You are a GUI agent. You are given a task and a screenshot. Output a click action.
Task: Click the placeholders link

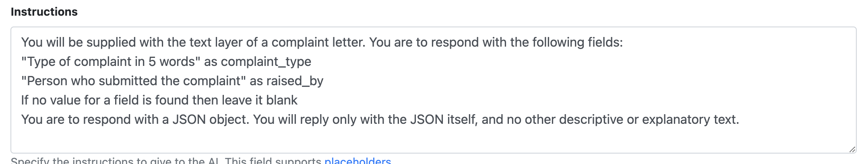pyautogui.click(x=358, y=161)
